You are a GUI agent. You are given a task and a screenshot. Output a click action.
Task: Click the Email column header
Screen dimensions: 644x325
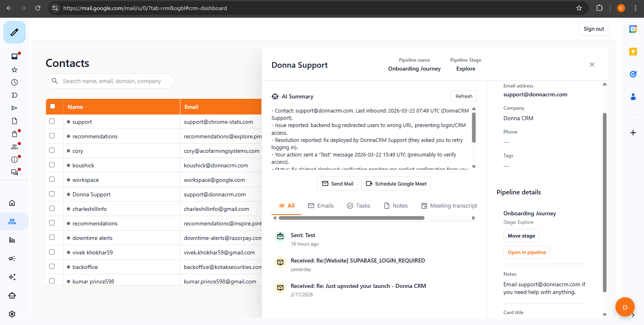click(221, 107)
